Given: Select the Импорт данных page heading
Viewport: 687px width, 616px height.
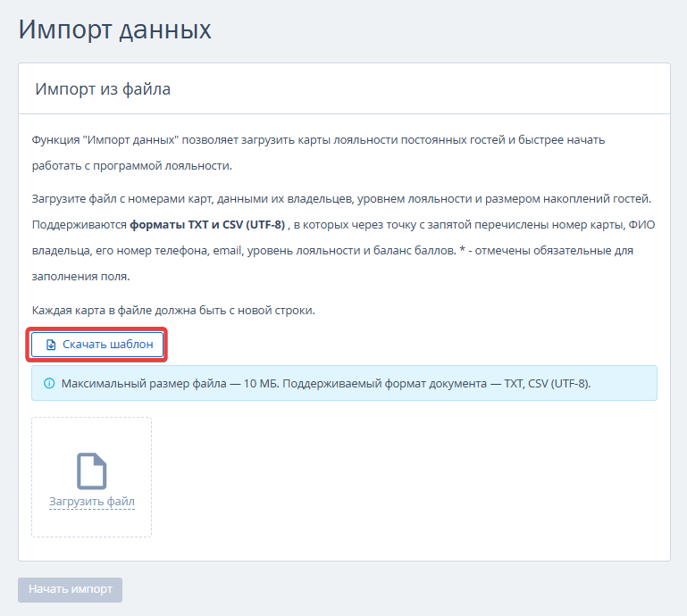Looking at the screenshot, I should [114, 29].
